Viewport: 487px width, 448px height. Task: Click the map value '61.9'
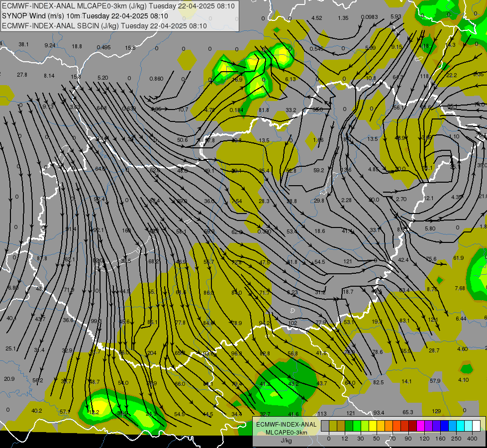pyautogui.click(x=459, y=258)
